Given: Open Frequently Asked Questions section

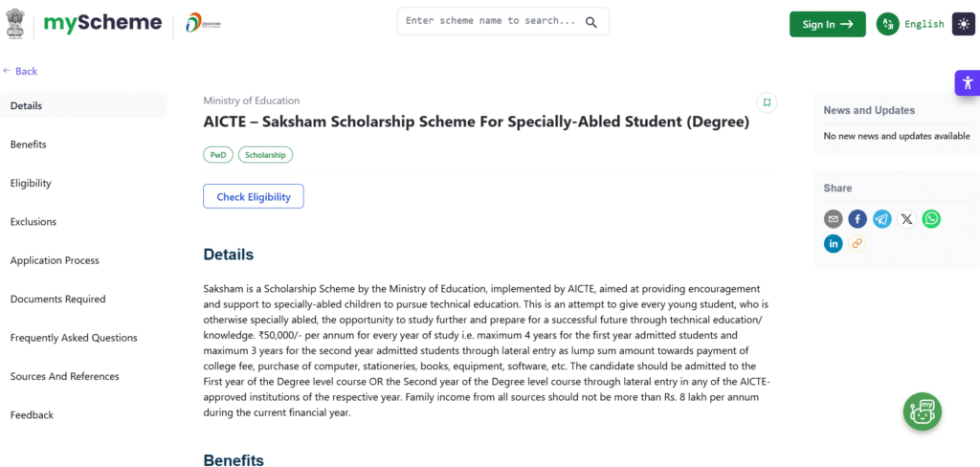Looking at the screenshot, I should pyautogui.click(x=74, y=338).
